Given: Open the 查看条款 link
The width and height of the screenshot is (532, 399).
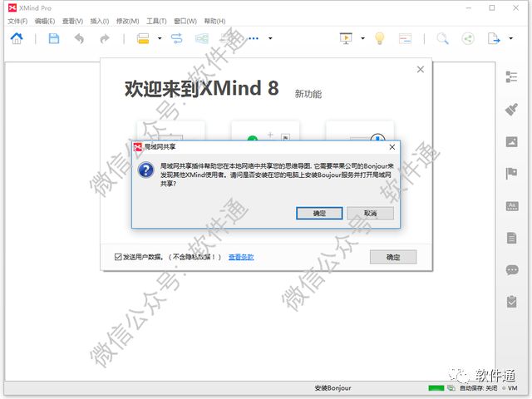Looking at the screenshot, I should (241, 257).
